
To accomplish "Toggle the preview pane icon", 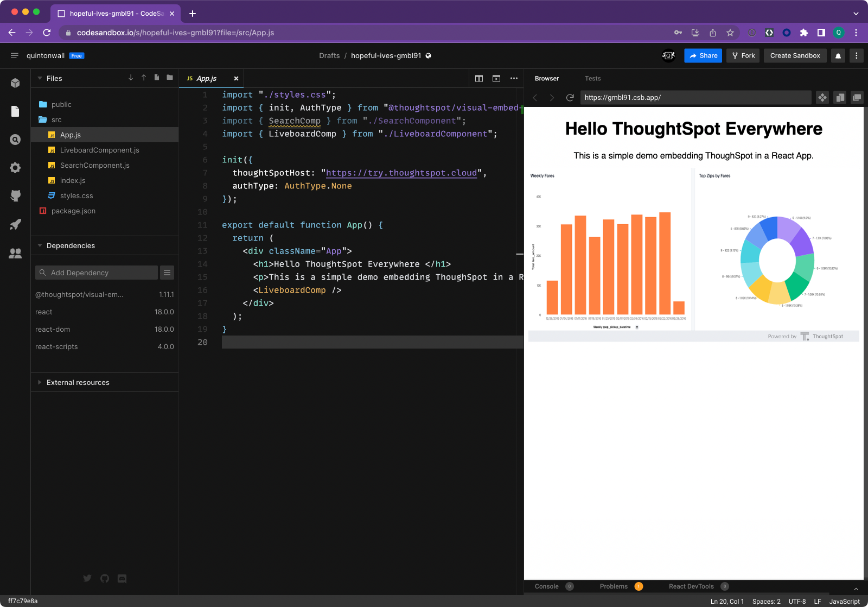I will [496, 79].
